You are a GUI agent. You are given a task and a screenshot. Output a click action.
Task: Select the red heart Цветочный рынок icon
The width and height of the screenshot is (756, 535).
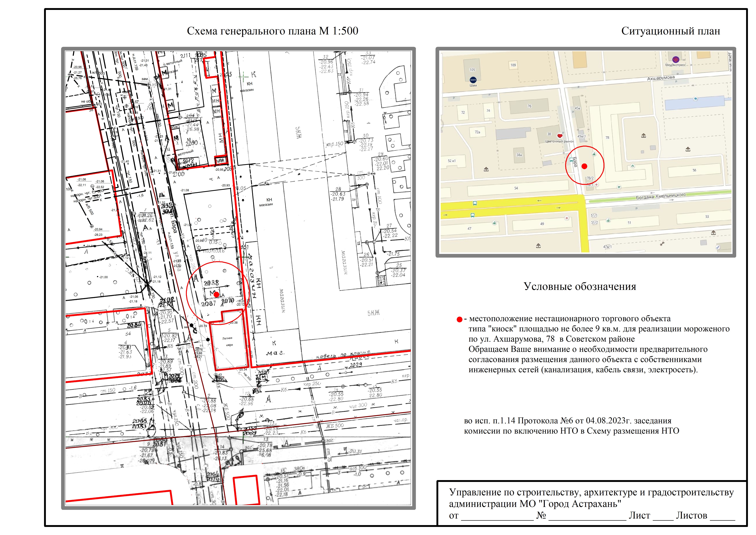tap(560, 135)
